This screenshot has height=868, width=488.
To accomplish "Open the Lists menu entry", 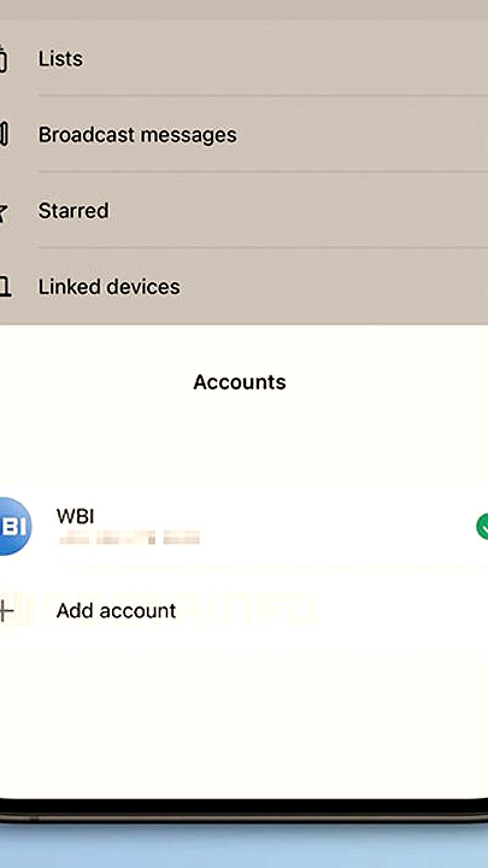I will [x=60, y=59].
